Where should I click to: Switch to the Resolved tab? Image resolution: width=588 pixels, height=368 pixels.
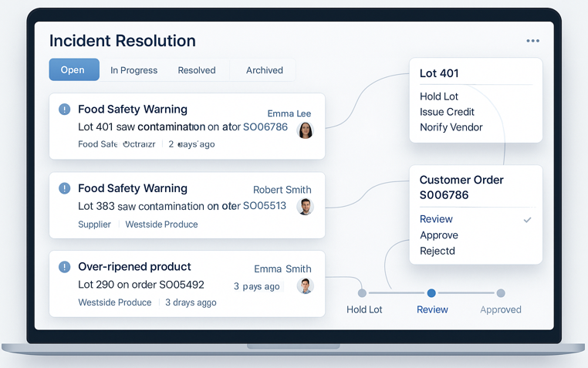pyautogui.click(x=197, y=70)
